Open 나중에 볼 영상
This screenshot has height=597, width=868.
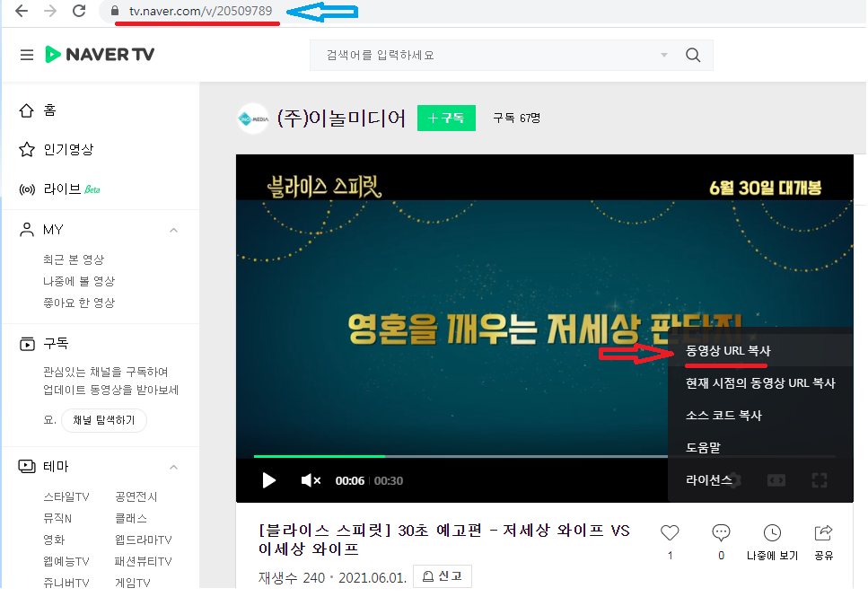79,281
